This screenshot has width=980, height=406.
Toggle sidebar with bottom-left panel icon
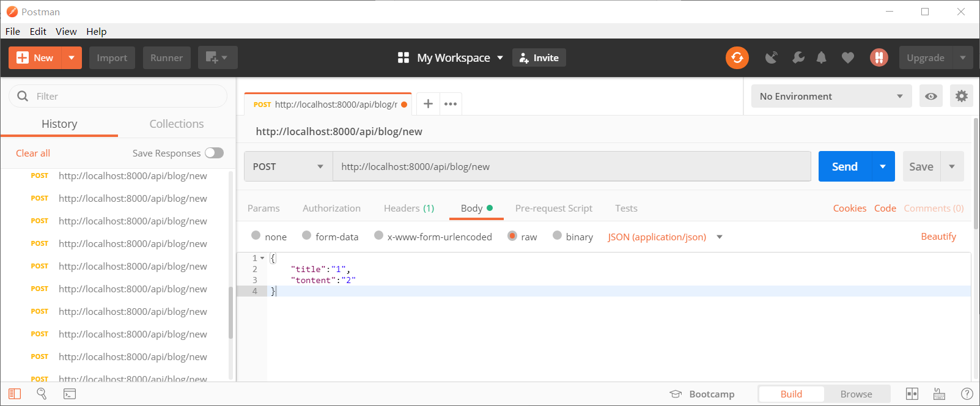point(15,394)
